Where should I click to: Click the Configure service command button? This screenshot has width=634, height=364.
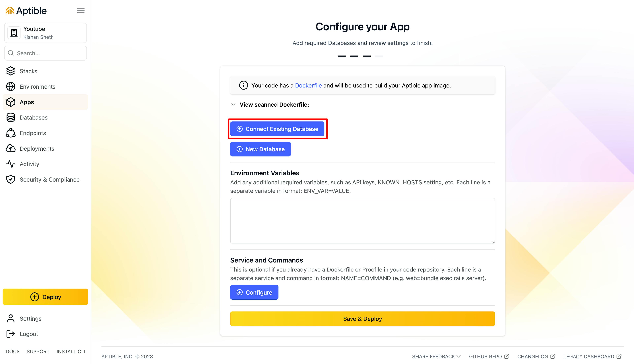point(254,292)
